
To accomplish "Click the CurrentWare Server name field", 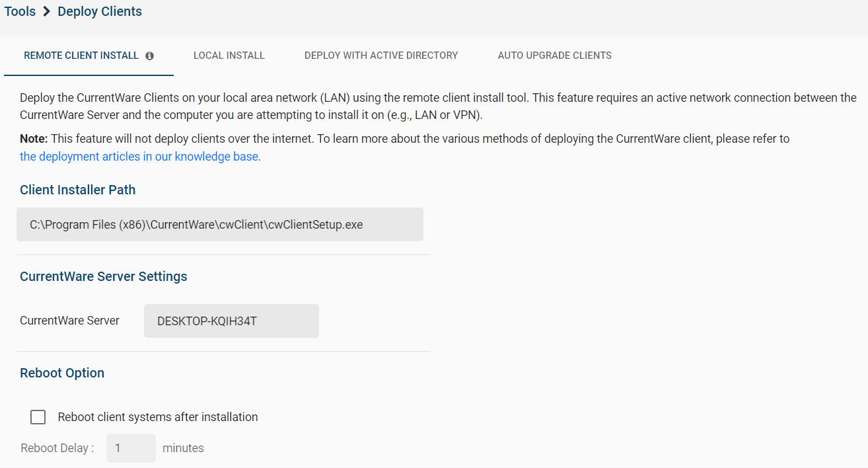I will tap(231, 321).
